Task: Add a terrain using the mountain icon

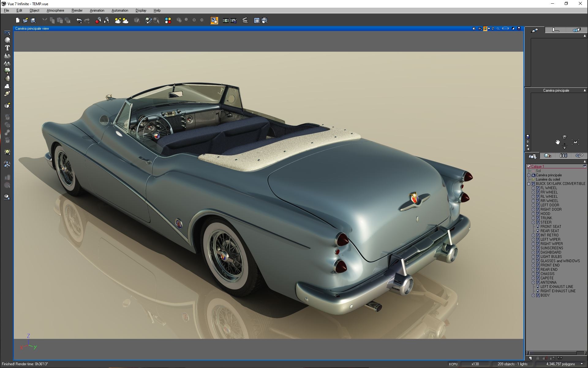Action: point(7,56)
